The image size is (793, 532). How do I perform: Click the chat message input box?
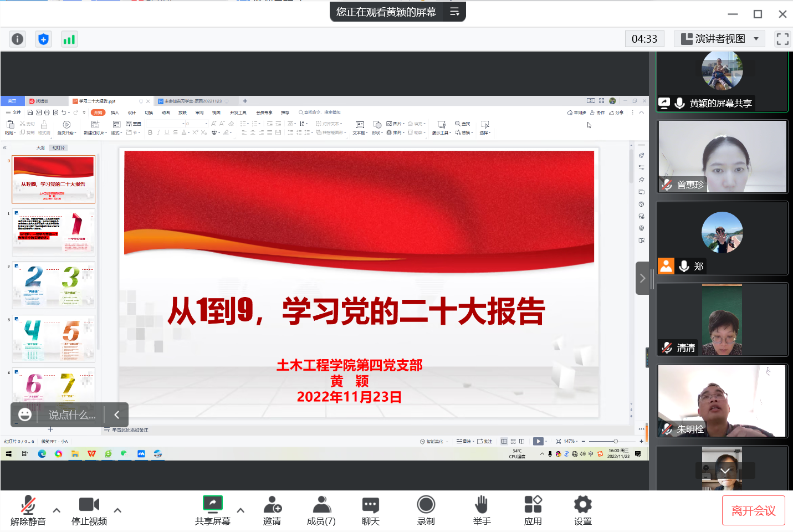pyautogui.click(x=71, y=415)
